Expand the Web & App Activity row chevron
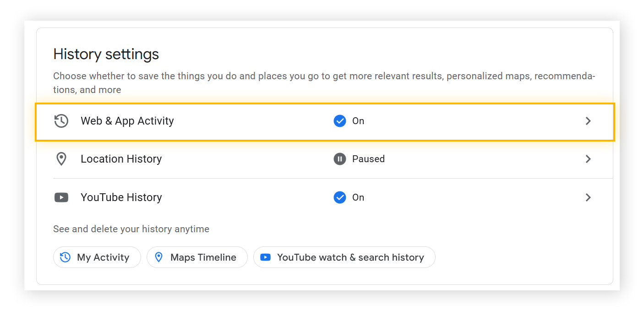Viewport: 644px width, 311px height. pos(588,121)
